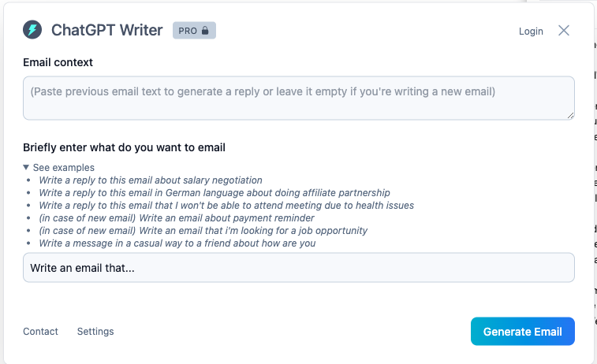The height and width of the screenshot is (364, 597).
Task: Focus the Email context text area
Action: click(x=298, y=98)
